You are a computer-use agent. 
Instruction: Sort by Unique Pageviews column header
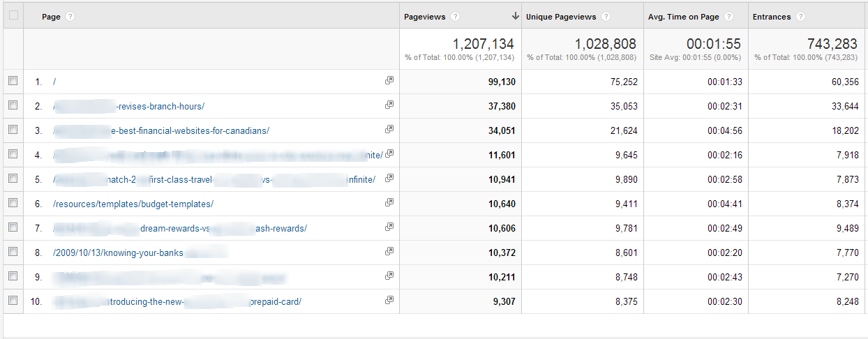tap(562, 17)
